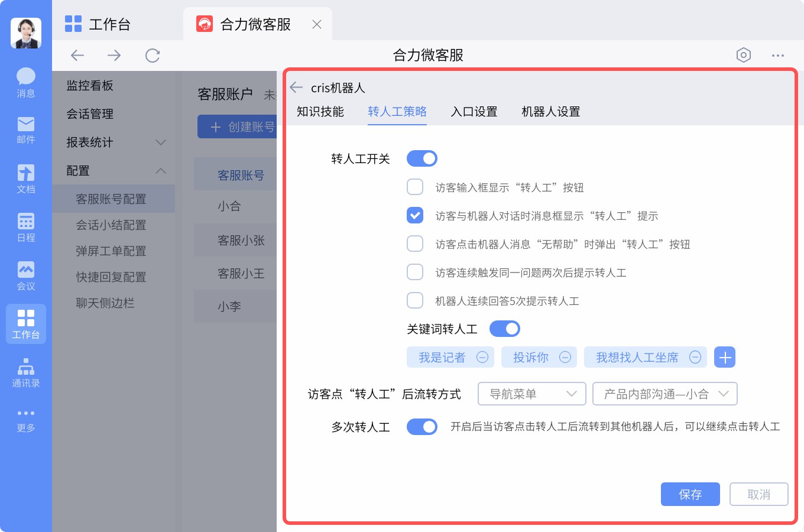804x532 pixels.
Task: Open the 导航菜单 dropdown
Action: coord(531,394)
